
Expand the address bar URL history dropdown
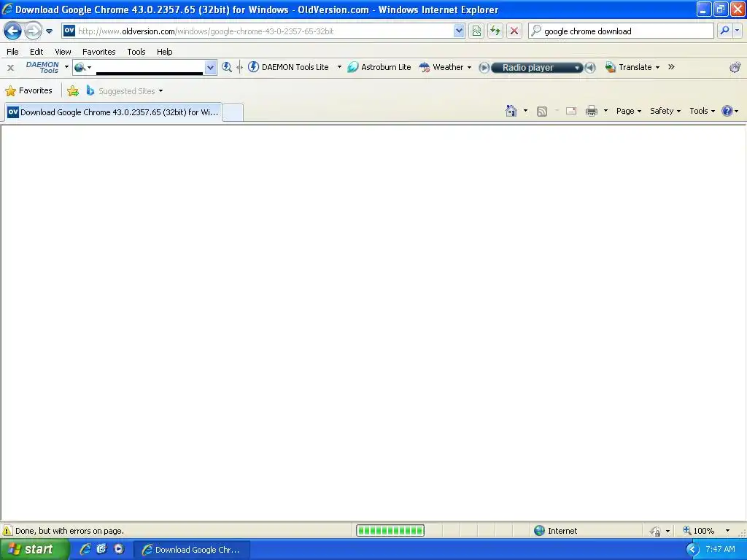pyautogui.click(x=459, y=31)
